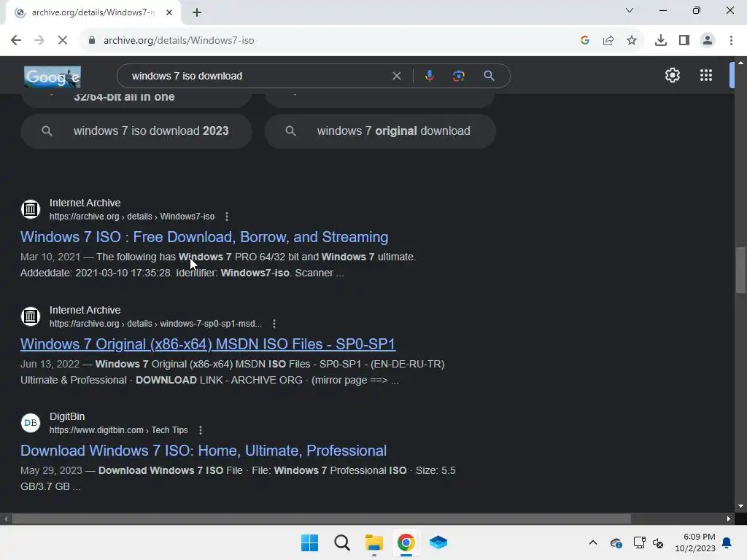Click the Google icon in address bar
The image size is (747, 560).
[x=585, y=41]
